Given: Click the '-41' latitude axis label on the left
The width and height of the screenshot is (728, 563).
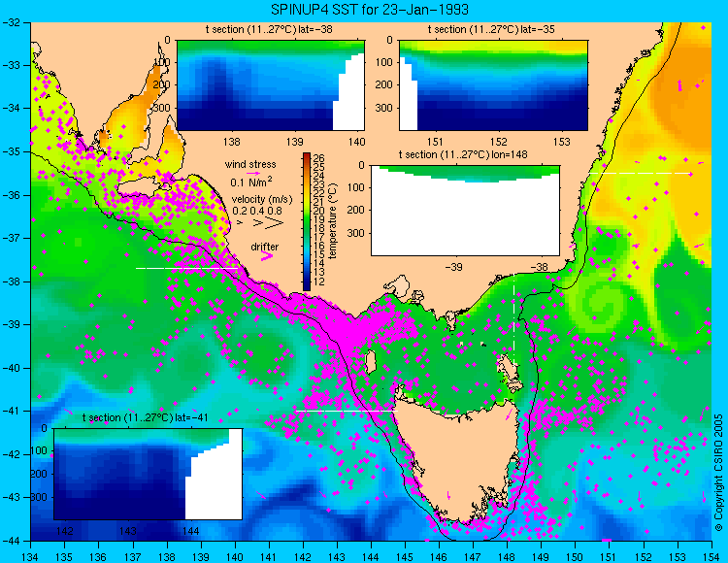Looking at the screenshot, I should point(11,411).
